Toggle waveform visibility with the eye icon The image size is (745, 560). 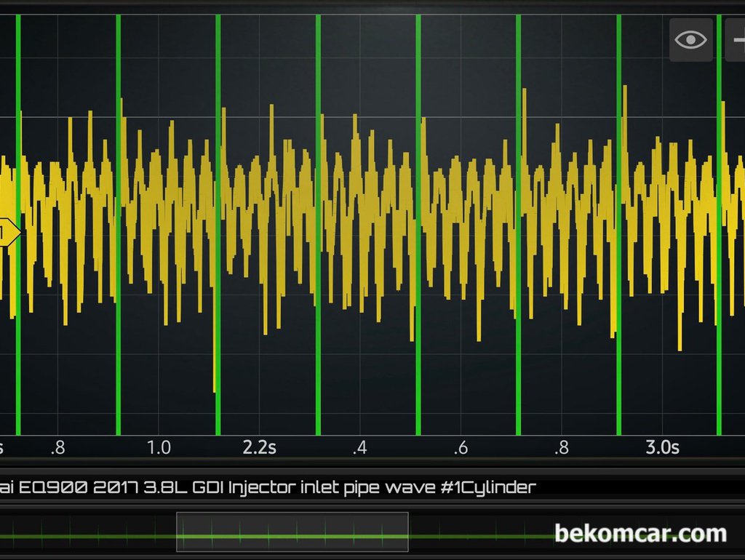[690, 40]
